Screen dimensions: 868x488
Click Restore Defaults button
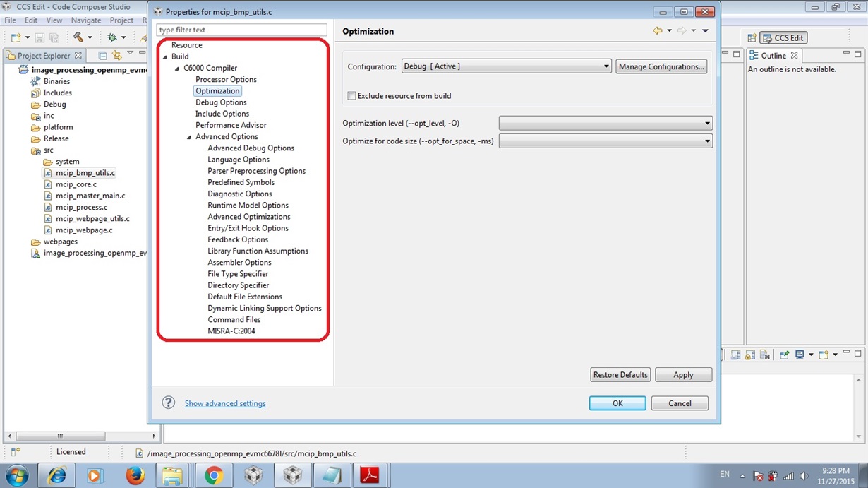pos(620,375)
